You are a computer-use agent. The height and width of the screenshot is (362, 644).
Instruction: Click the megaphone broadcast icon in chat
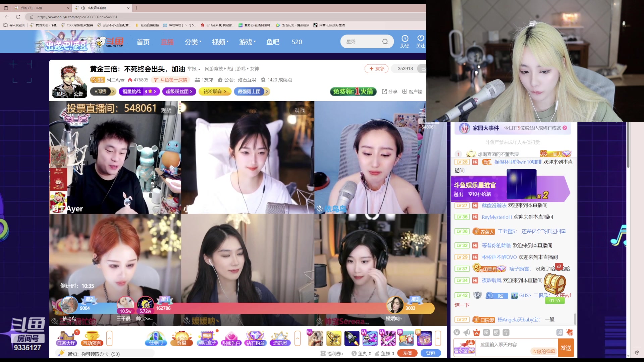(467, 332)
